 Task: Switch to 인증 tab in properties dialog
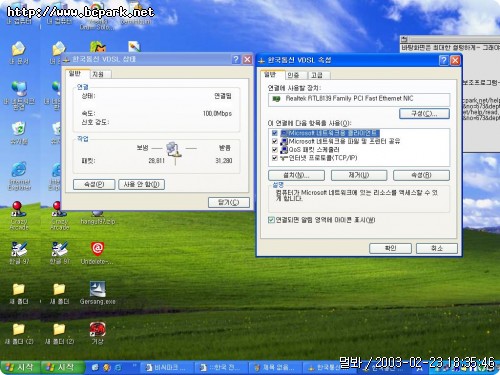point(295,75)
